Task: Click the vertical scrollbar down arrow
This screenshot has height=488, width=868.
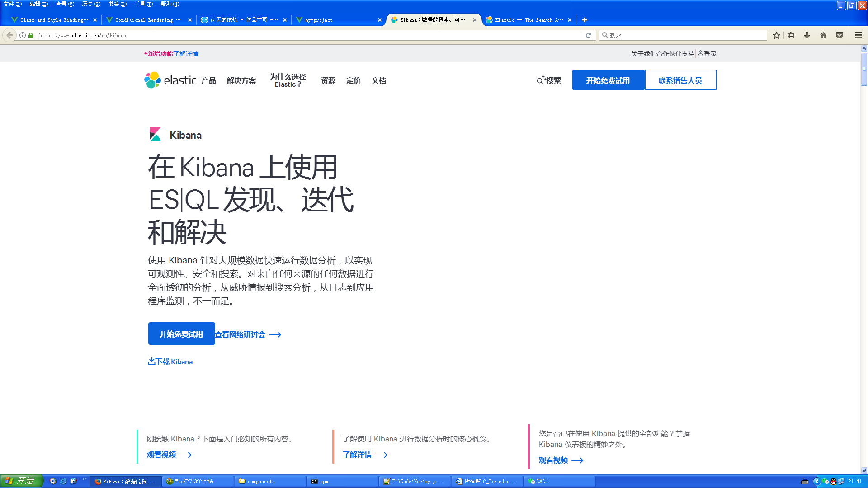Action: pos(864,470)
